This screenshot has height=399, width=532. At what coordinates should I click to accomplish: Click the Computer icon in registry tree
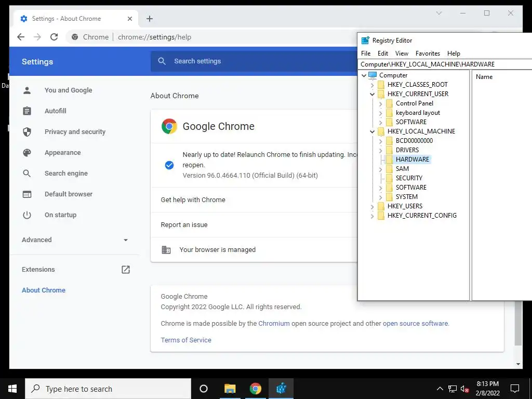pyautogui.click(x=373, y=75)
